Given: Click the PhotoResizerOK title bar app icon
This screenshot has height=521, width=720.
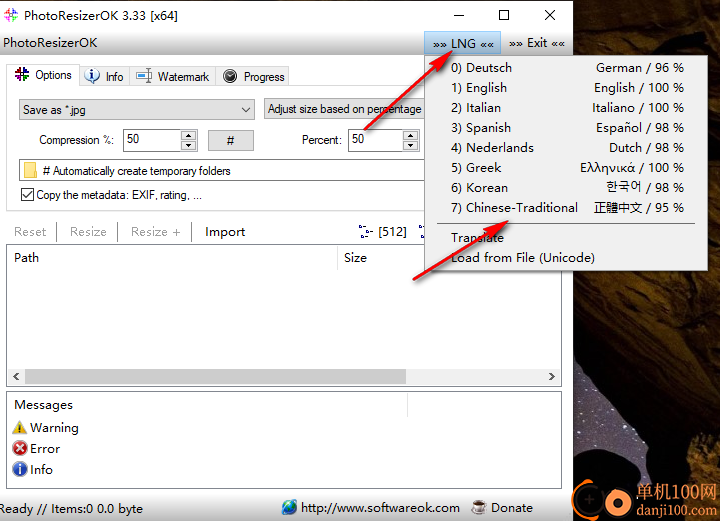Looking at the screenshot, I should [11, 15].
